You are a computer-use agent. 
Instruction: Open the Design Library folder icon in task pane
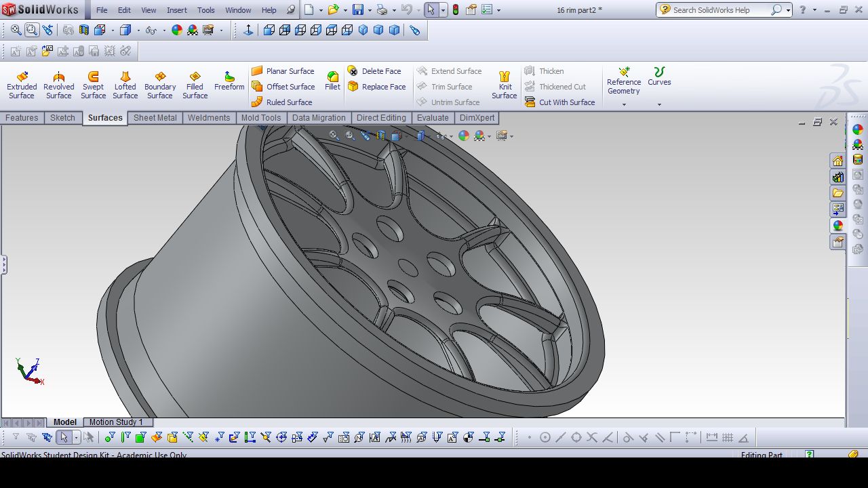pyautogui.click(x=838, y=193)
